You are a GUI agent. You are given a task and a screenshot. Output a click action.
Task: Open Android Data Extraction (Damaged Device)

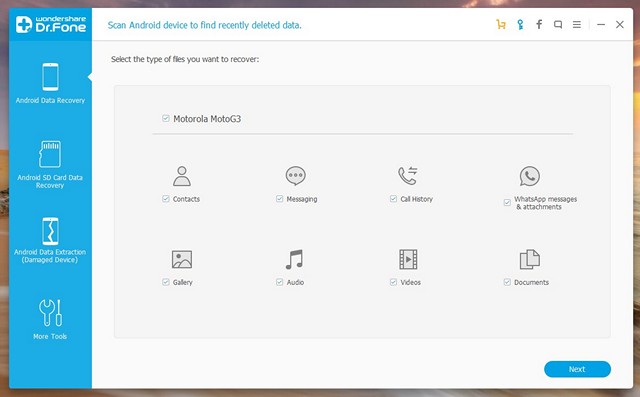click(x=50, y=240)
